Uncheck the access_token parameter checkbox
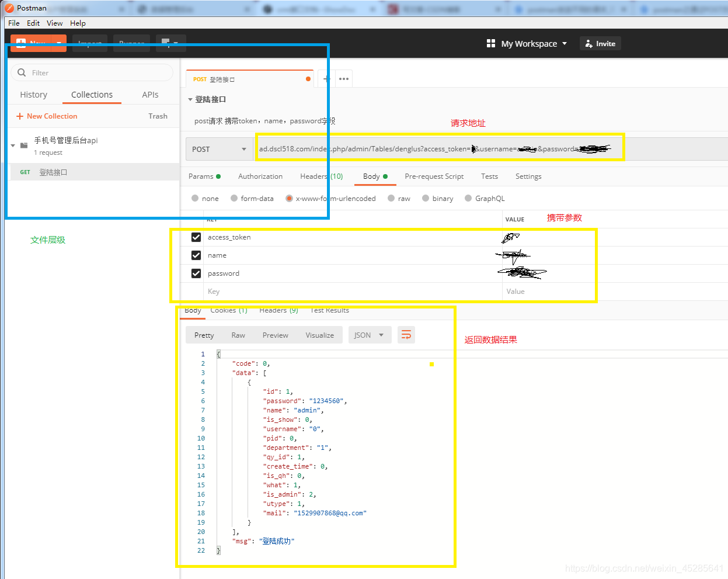728x579 pixels. click(x=196, y=237)
